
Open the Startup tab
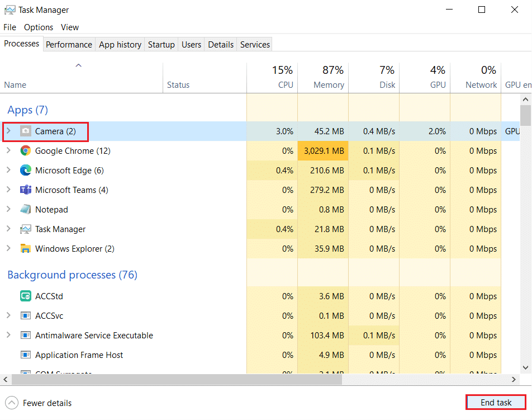pos(161,45)
